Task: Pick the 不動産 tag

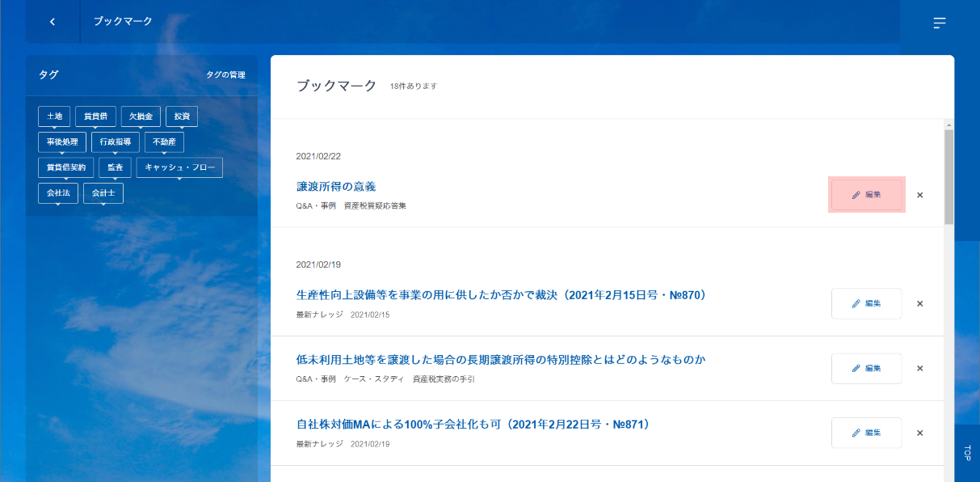Action: pyautogui.click(x=165, y=142)
